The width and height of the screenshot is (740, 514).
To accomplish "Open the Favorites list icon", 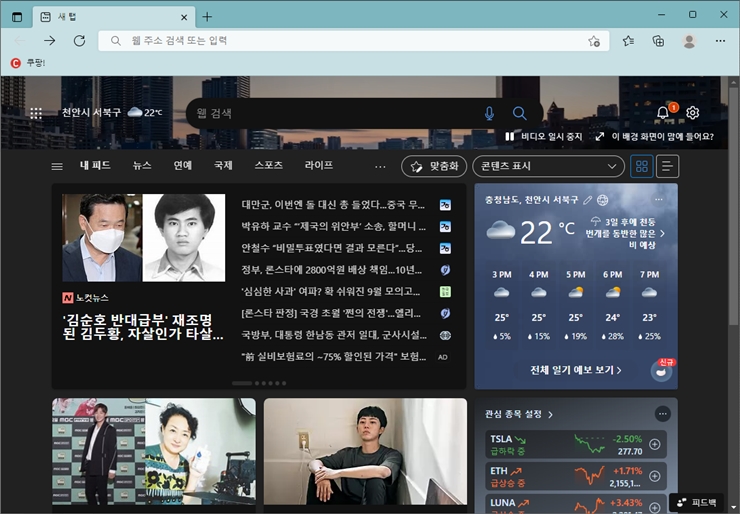I will [628, 41].
